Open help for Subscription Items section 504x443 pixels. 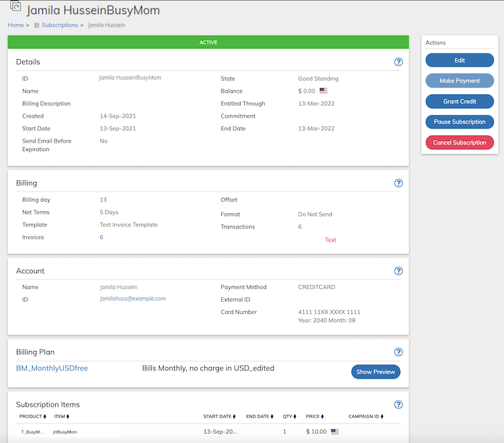[398, 405]
